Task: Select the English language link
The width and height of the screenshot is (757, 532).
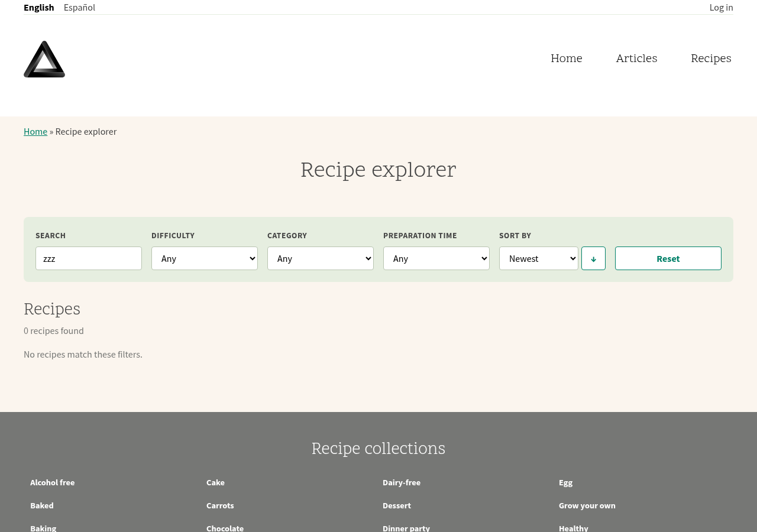Action: [39, 7]
